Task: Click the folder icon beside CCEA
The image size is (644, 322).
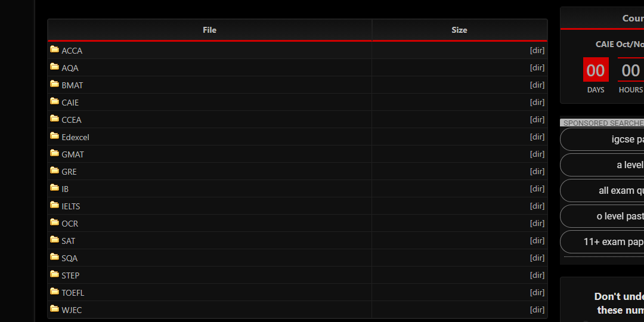Action: tap(55, 118)
